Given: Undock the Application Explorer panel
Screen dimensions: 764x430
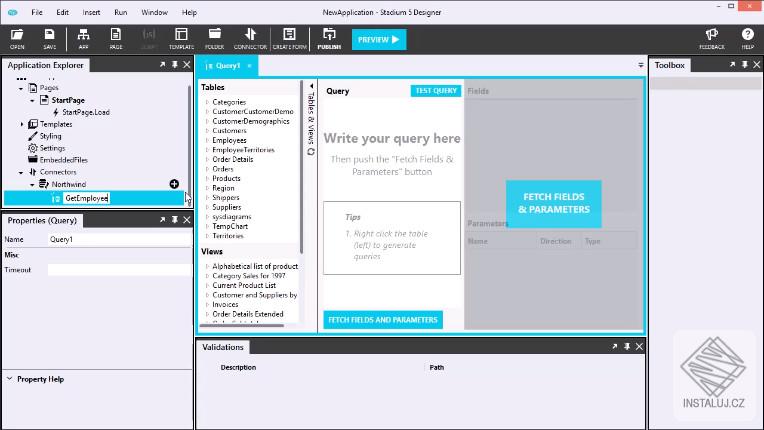Looking at the screenshot, I should 162,64.
